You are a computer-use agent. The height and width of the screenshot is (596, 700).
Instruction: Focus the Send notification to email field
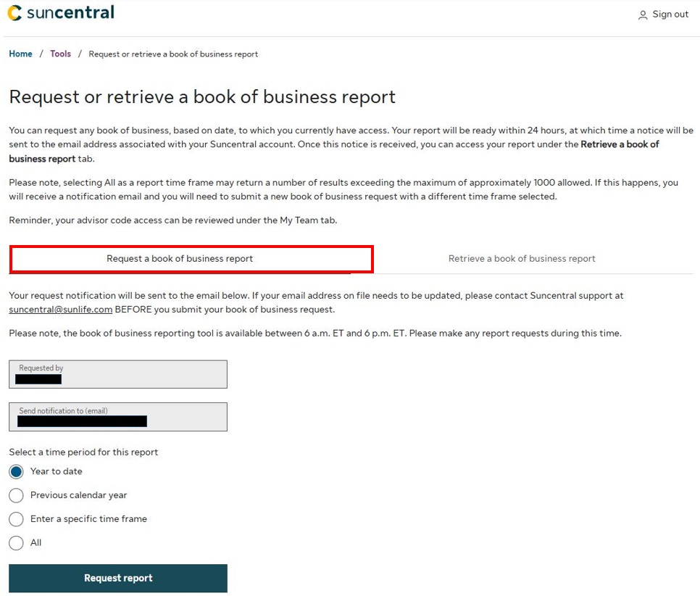(x=118, y=417)
